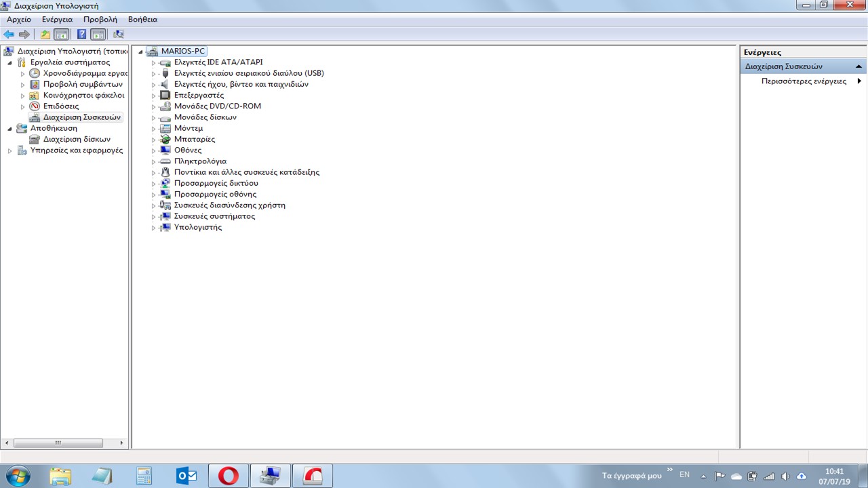Click the Start button
This screenshot has width=868, height=488.
17,476
